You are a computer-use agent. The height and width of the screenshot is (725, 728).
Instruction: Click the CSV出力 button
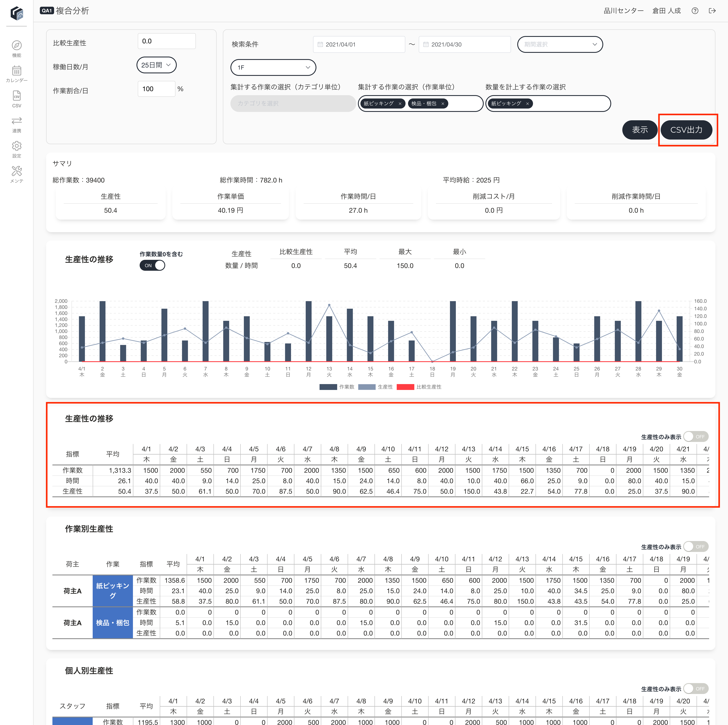pyautogui.click(x=686, y=130)
